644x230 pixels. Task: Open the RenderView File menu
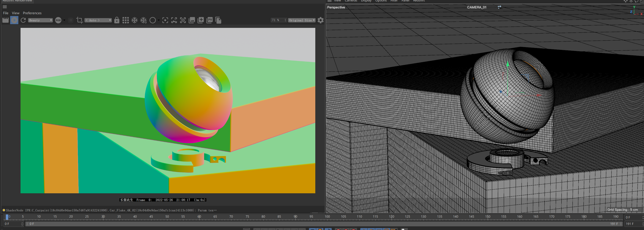6,13
